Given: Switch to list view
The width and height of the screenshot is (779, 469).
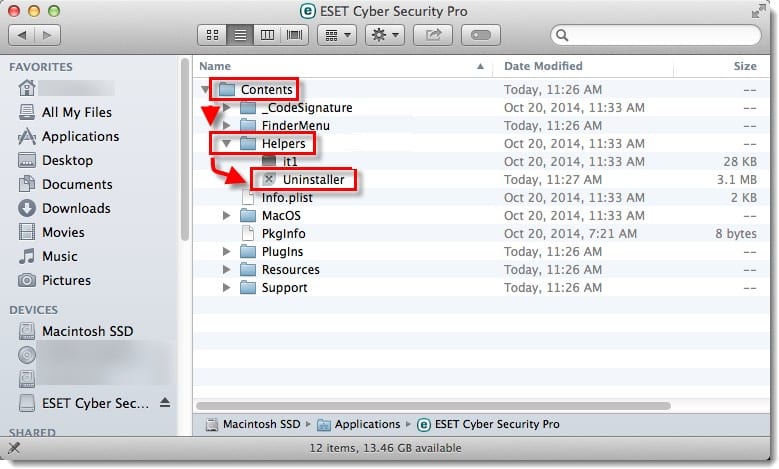Looking at the screenshot, I should point(240,35).
